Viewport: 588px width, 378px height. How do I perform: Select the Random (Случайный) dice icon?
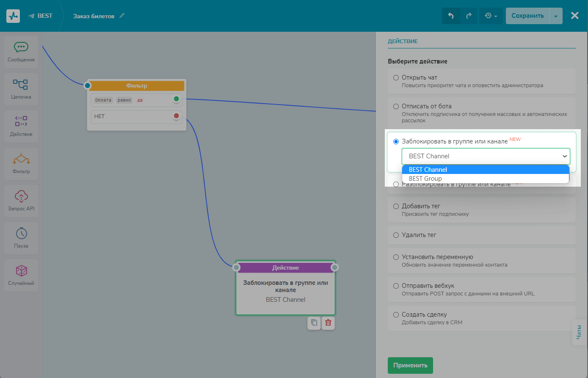pyautogui.click(x=21, y=271)
